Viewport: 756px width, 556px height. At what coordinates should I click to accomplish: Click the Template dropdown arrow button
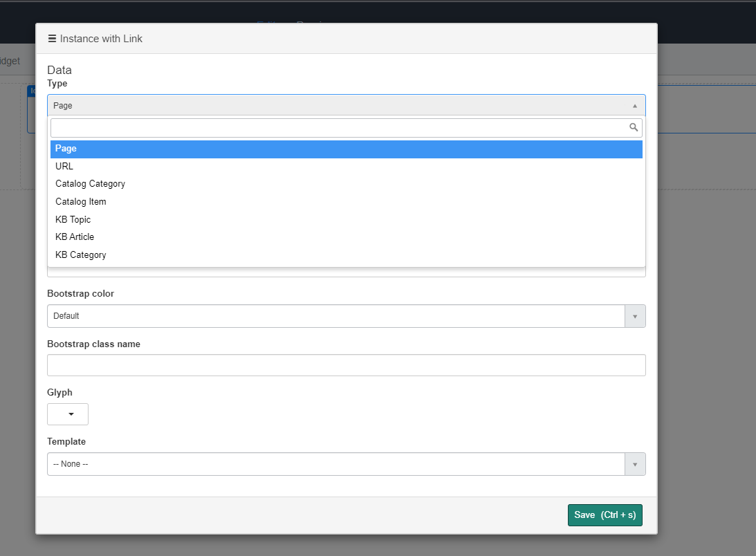pos(634,463)
